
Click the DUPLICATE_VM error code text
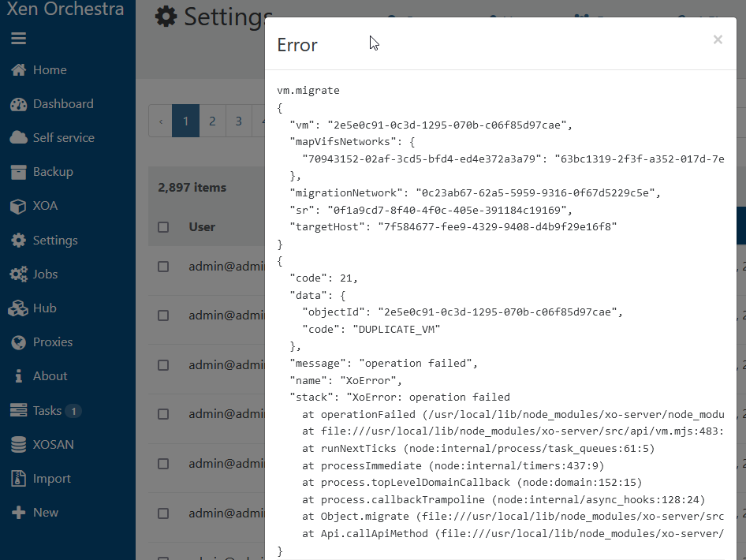pos(397,329)
